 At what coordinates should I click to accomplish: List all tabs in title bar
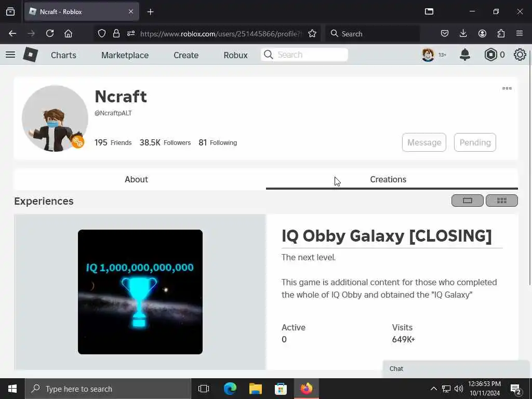tap(429, 12)
